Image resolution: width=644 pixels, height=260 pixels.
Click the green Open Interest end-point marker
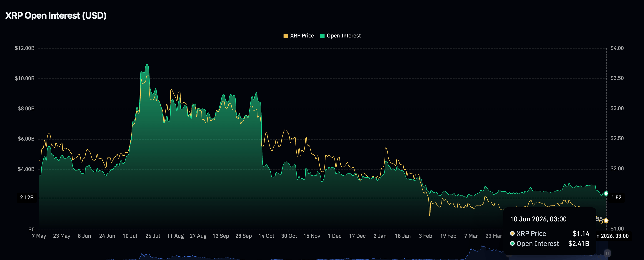606,193
